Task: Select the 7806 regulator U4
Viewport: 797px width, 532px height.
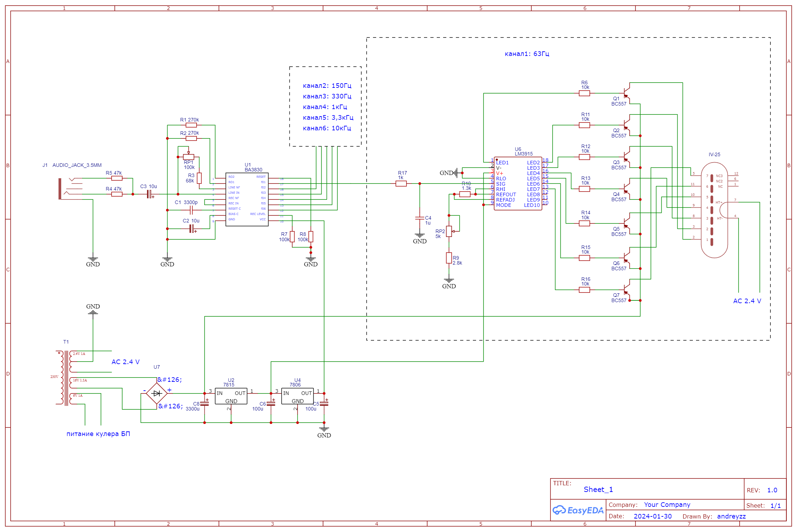Action: 297,396
